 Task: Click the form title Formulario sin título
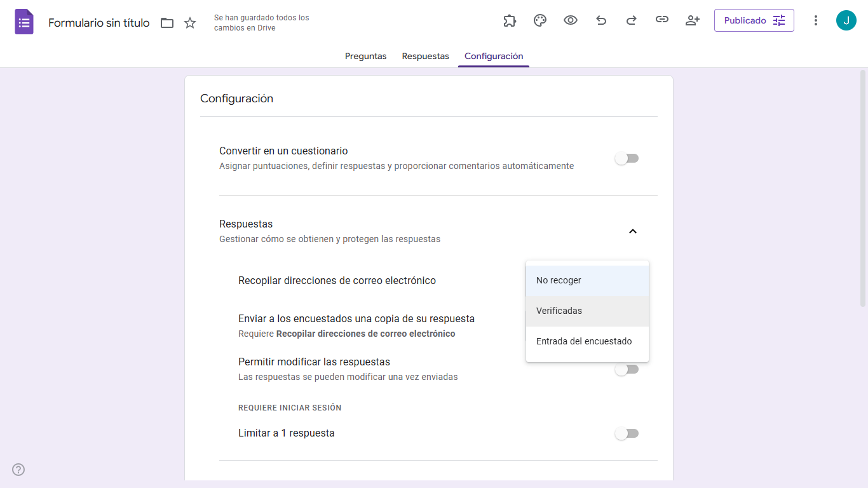click(x=99, y=23)
